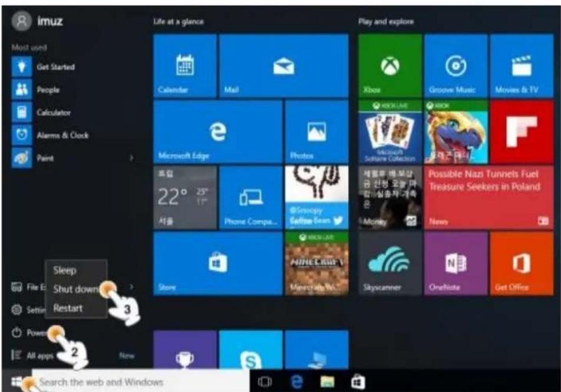Select Shut down in the power menu
561x392 pixels.
click(x=76, y=289)
